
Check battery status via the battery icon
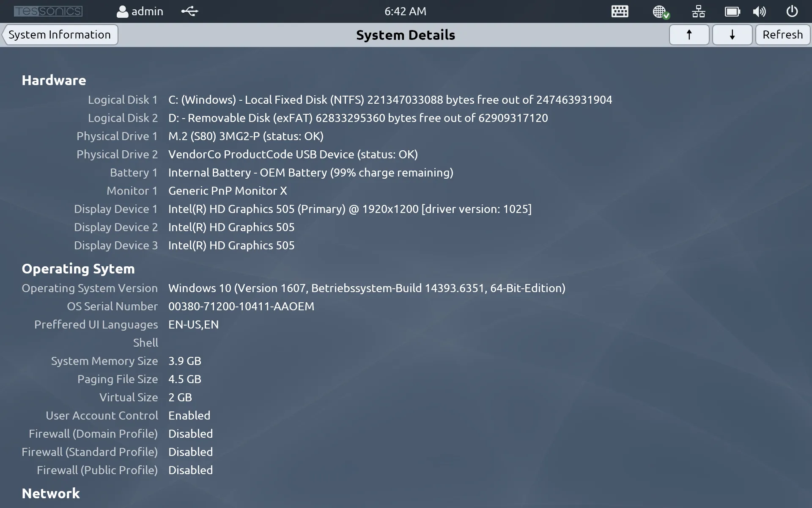[x=732, y=11]
